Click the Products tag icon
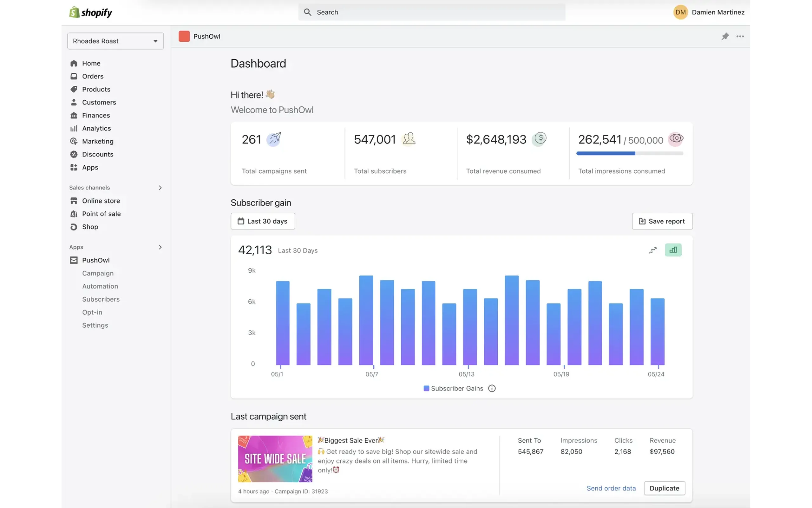Screen dimensions: 812x508 coord(74,89)
